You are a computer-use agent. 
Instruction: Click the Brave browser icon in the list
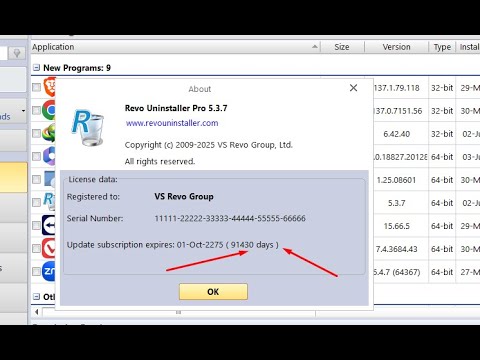[x=50, y=87]
